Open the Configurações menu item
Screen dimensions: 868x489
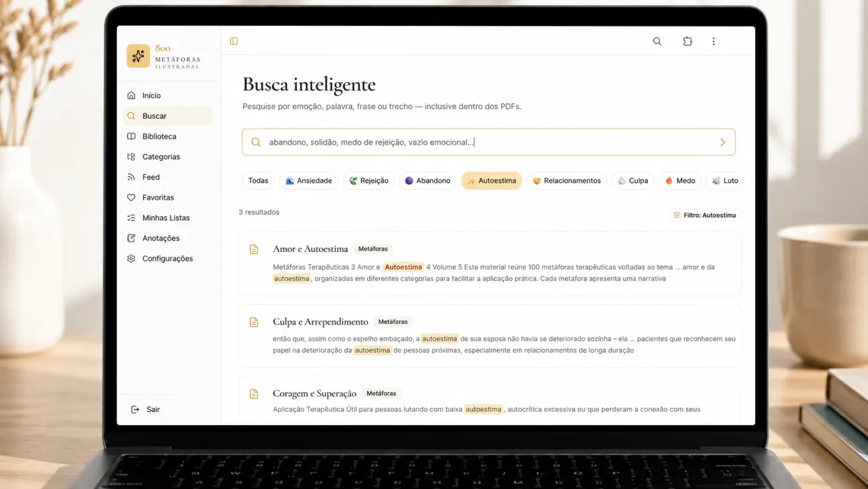tap(169, 259)
